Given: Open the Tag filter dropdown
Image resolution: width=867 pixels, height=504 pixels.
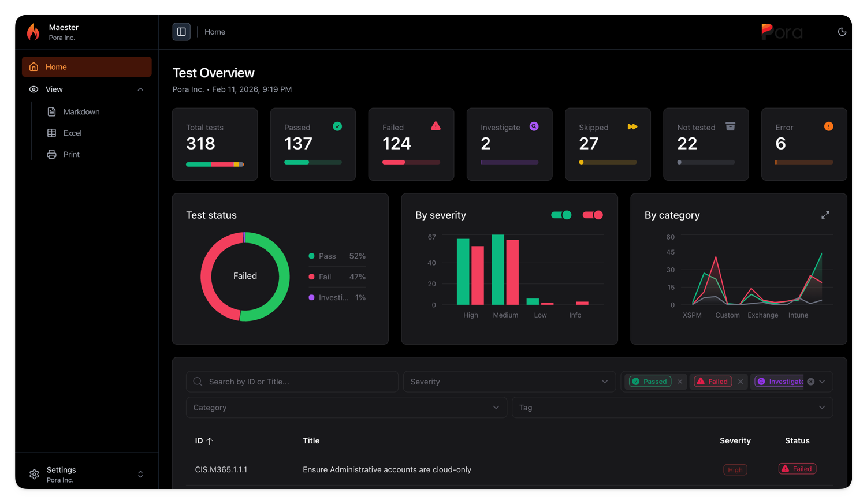Looking at the screenshot, I should point(672,408).
